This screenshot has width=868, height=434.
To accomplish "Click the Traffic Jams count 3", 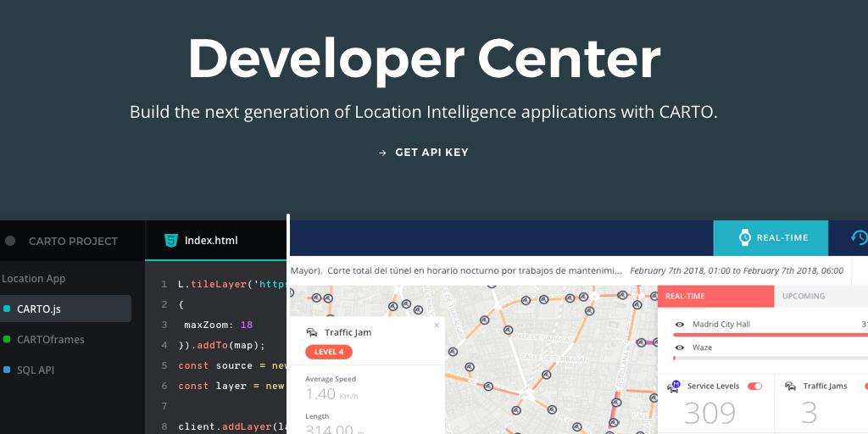I will coord(810,413).
